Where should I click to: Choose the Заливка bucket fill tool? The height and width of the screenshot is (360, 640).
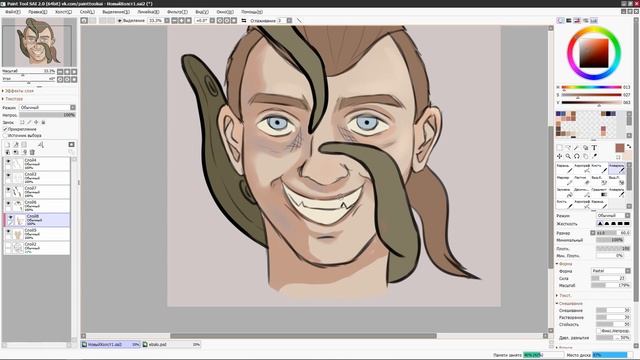point(564,192)
